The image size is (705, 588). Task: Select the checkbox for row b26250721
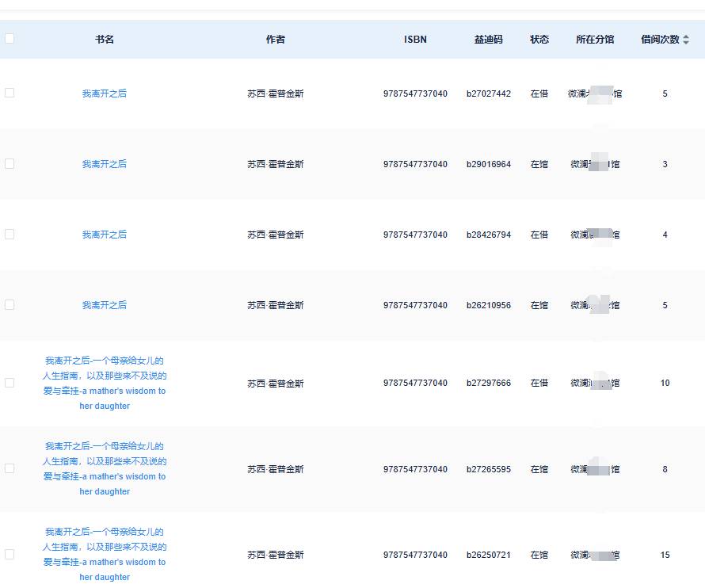coord(10,554)
